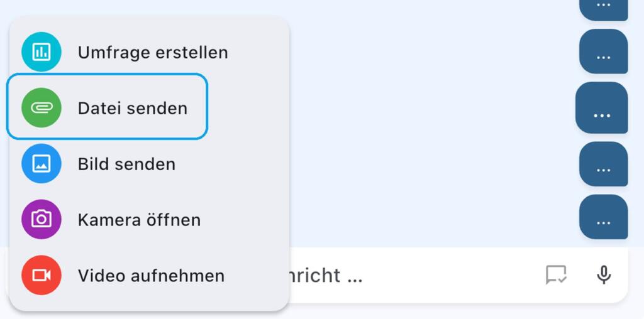Open 'Kamera öffnen' option text

(139, 220)
